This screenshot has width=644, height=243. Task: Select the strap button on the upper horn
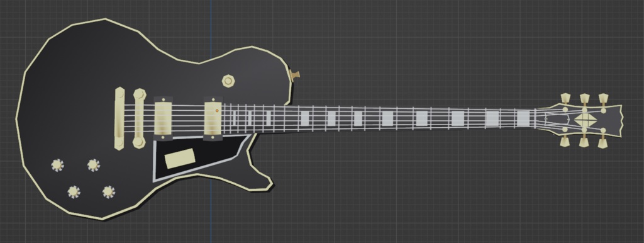[x=295, y=76]
